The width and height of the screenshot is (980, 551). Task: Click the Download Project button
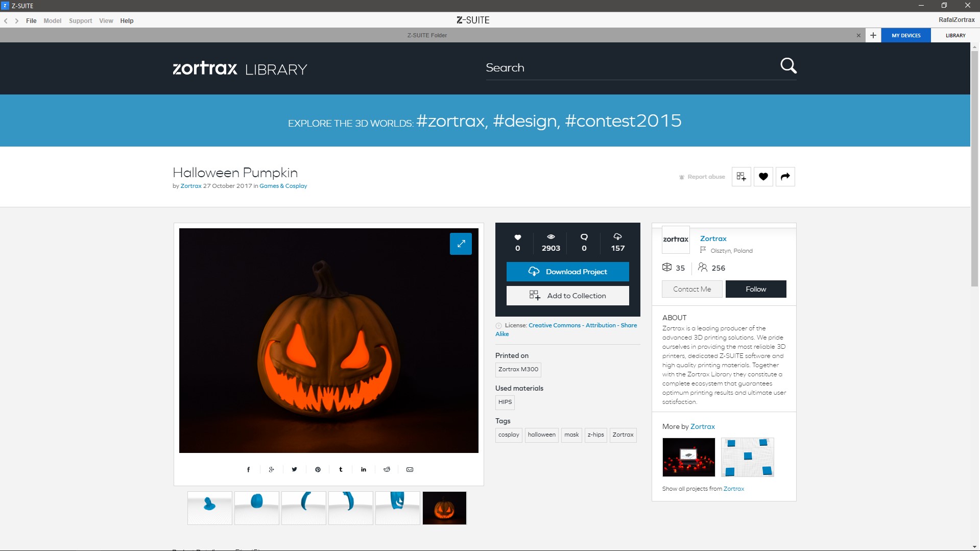coord(568,272)
